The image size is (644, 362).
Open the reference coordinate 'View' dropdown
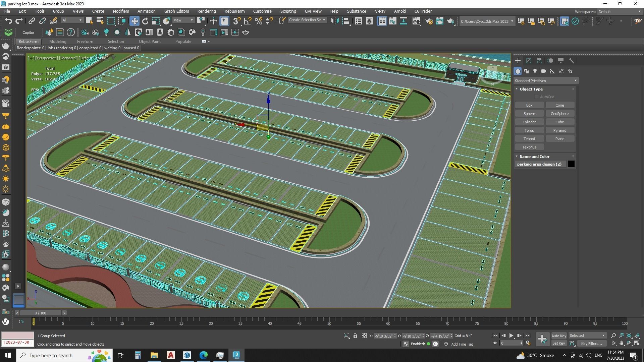[x=183, y=20]
